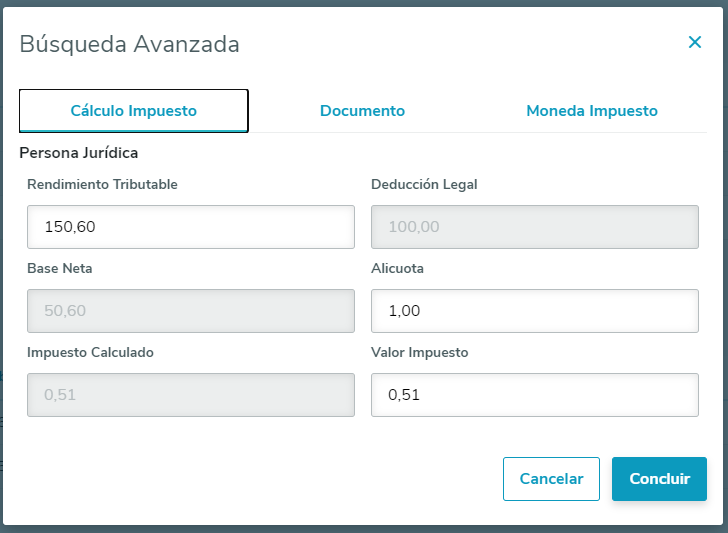Open the Moneda Impuesto tab
This screenshot has height=533, width=728.
[x=592, y=111]
